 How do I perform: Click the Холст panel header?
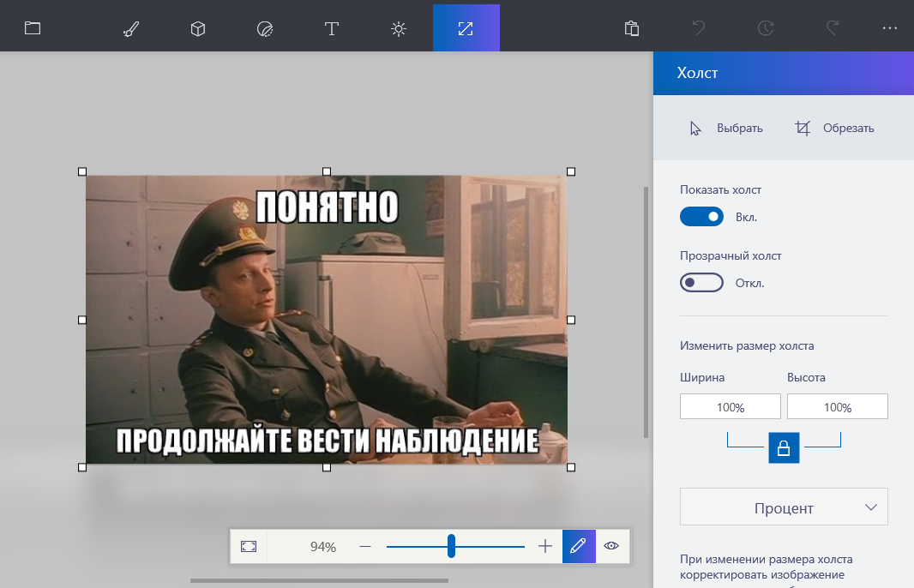point(784,73)
